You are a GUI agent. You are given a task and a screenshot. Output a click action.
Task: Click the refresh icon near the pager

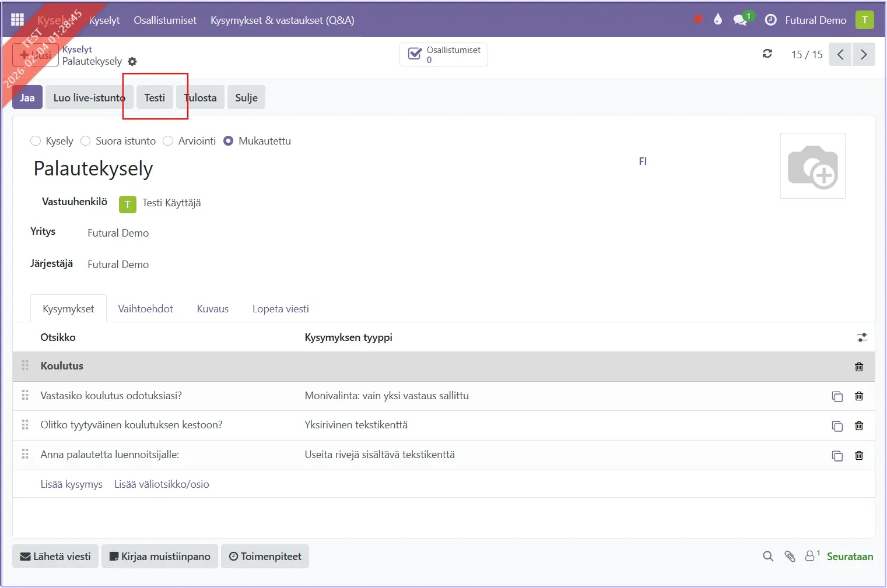[x=767, y=54]
